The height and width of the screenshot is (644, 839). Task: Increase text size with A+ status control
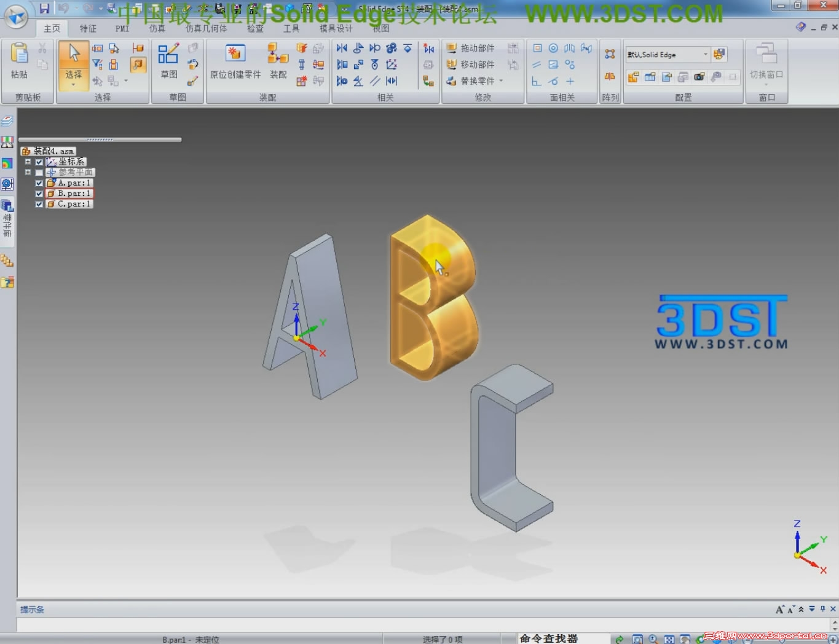point(779,609)
